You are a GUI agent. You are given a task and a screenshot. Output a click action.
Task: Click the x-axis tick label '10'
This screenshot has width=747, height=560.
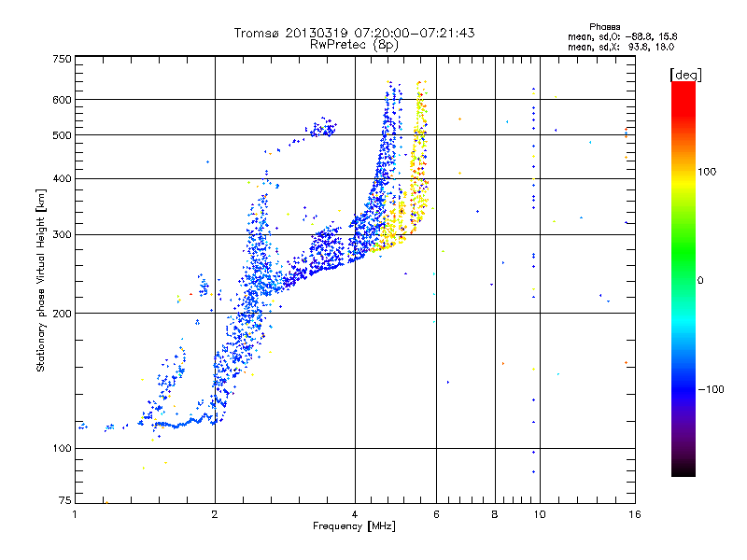[540, 514]
